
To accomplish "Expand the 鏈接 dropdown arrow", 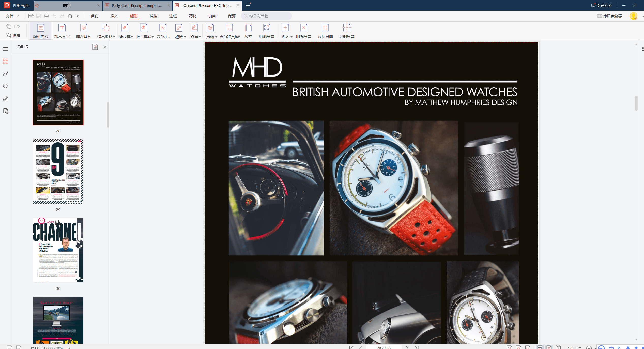I will coord(185,37).
